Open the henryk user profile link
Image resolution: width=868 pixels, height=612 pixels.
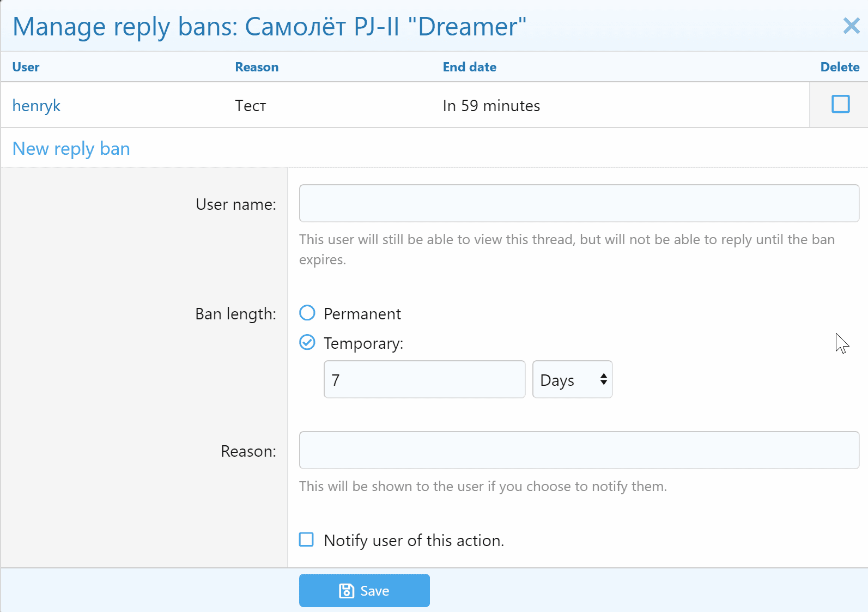(x=37, y=106)
